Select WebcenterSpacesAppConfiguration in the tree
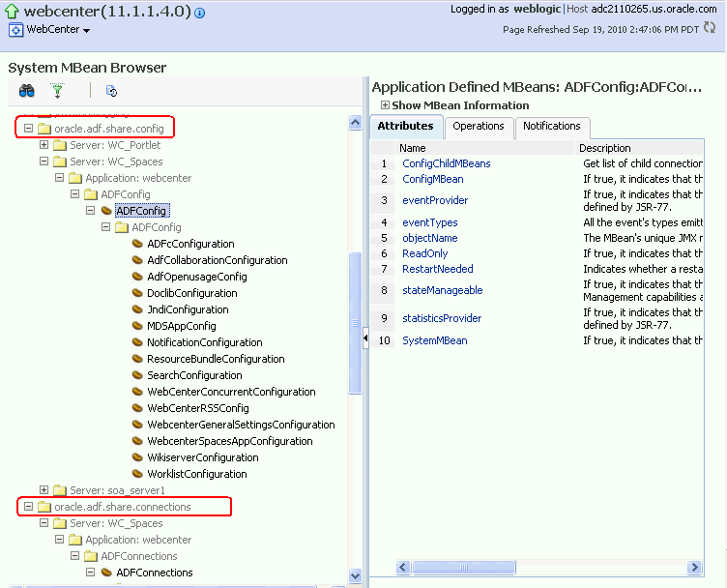The width and height of the screenshot is (727, 588). [229, 441]
